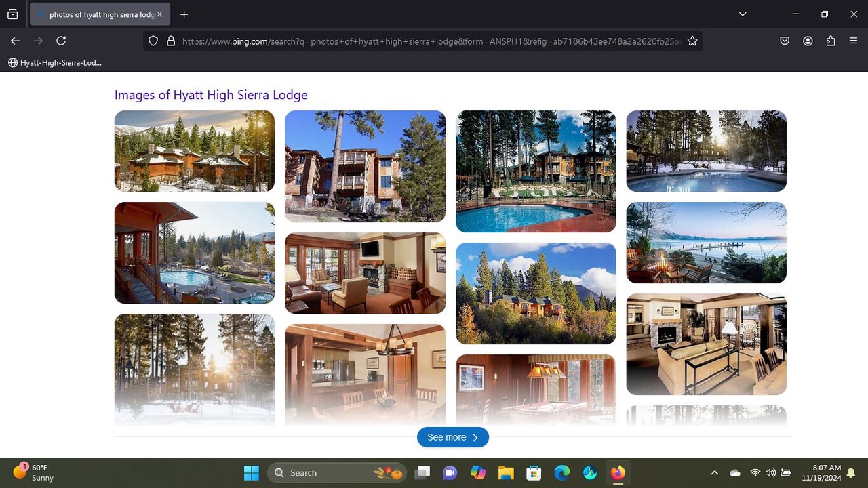Viewport: 868px width, 488px height.
Task: Save page to Pocket icon
Action: pos(785,41)
